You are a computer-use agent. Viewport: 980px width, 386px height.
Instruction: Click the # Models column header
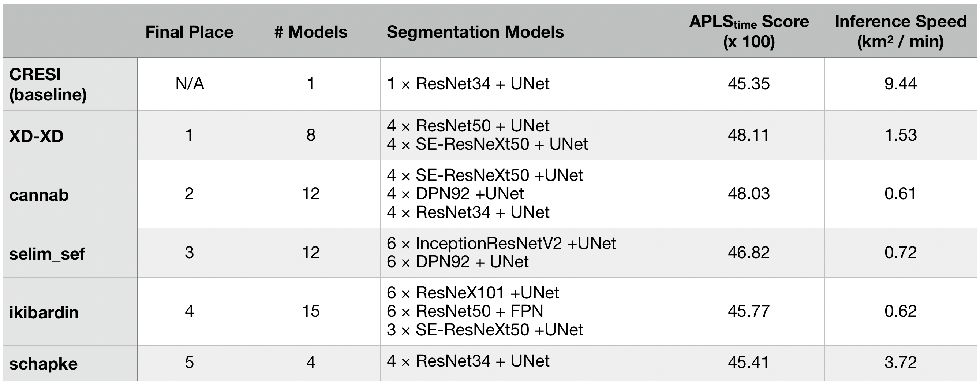point(310,32)
